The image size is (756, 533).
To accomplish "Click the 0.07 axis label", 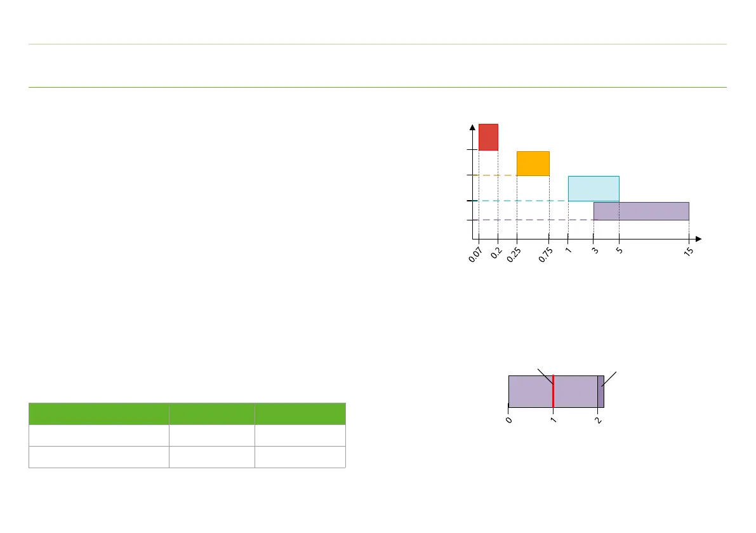I will coord(475,255).
